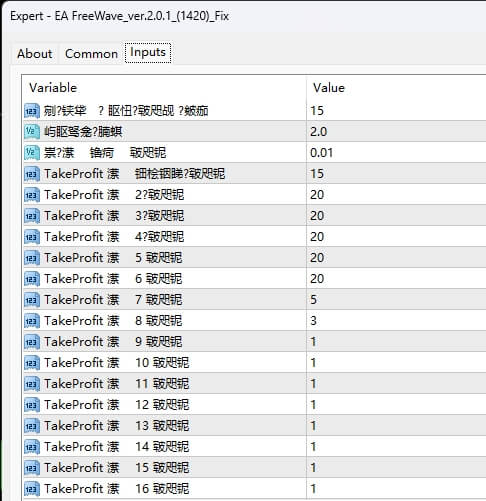This screenshot has height=501, width=486.
Task: Click the integer icon of first row with value 15
Action: pyautogui.click(x=32, y=111)
